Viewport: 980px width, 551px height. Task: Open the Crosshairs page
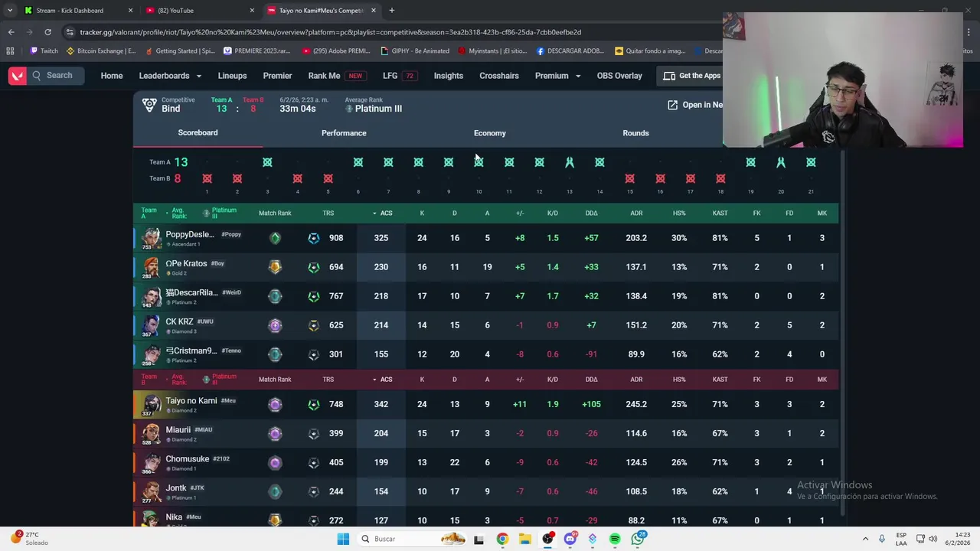pyautogui.click(x=499, y=76)
